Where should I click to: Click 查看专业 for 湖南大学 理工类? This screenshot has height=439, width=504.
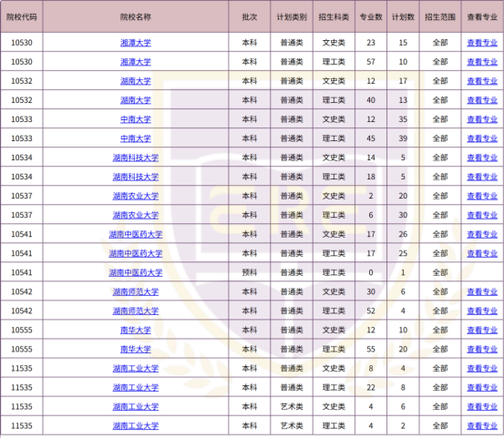[482, 100]
